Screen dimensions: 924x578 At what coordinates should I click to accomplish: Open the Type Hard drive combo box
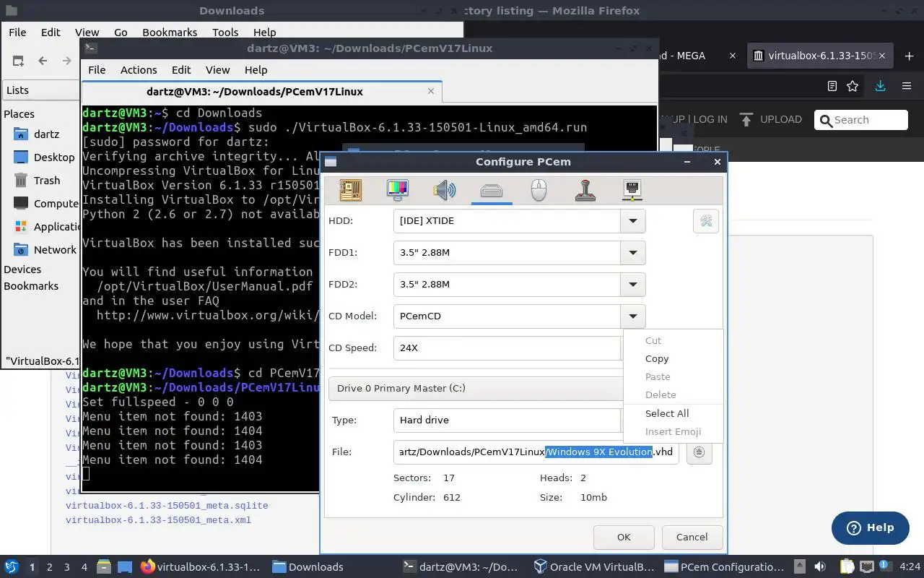click(x=507, y=420)
